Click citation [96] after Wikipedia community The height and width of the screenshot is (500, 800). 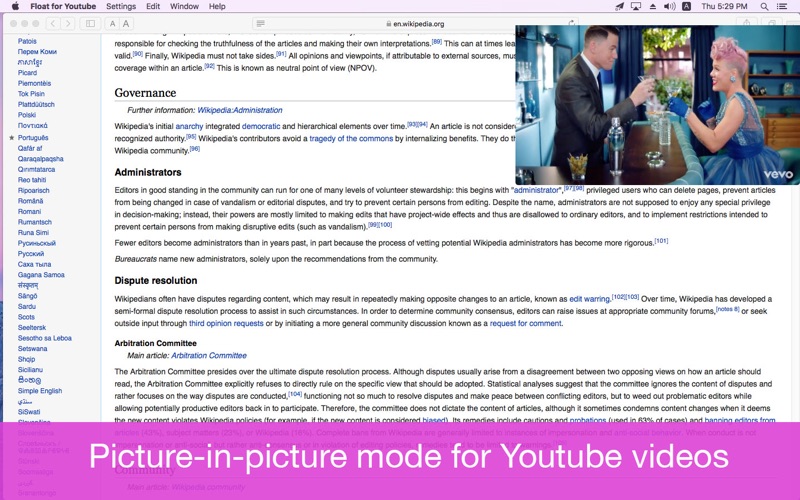point(194,149)
